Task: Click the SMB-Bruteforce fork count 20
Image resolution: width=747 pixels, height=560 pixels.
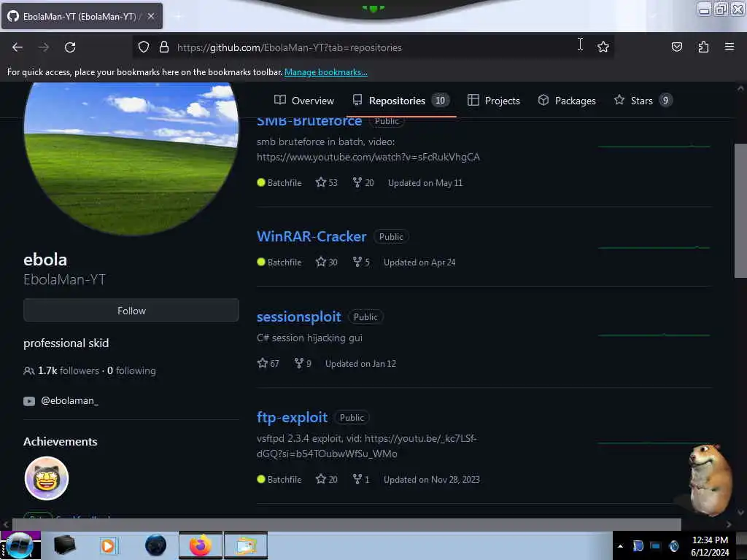Action: [363, 182]
